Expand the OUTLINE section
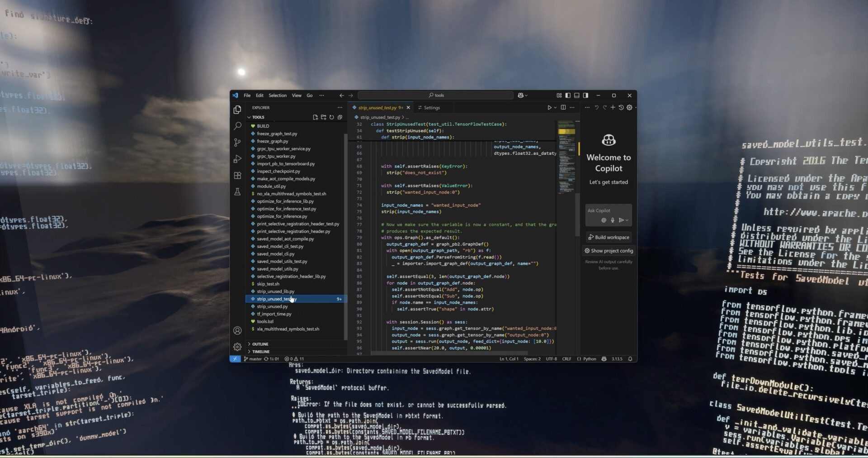 point(260,344)
